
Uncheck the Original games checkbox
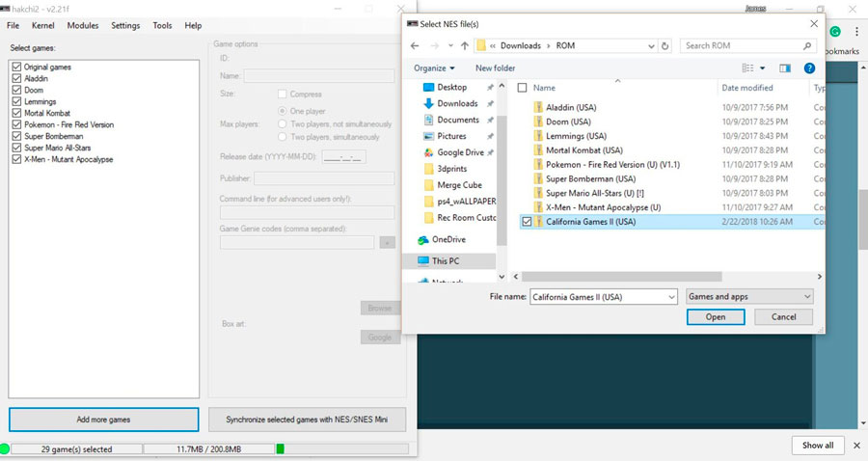16,67
